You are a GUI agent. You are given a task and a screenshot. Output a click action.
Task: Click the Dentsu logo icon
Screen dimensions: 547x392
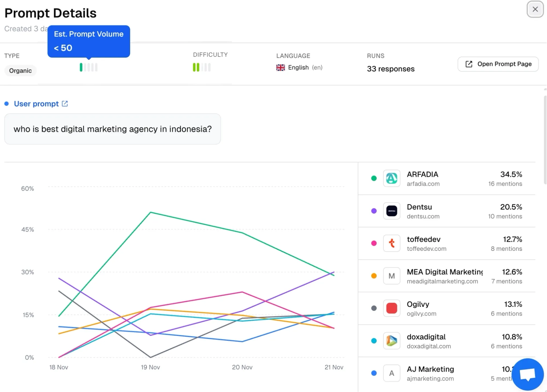pos(391,211)
